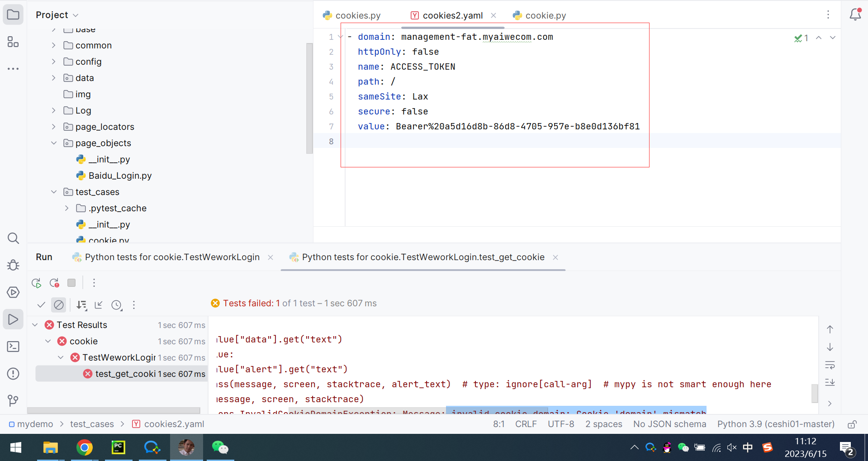This screenshot has width=868, height=461.
Task: Open the Run tool window icon
Action: click(13, 319)
